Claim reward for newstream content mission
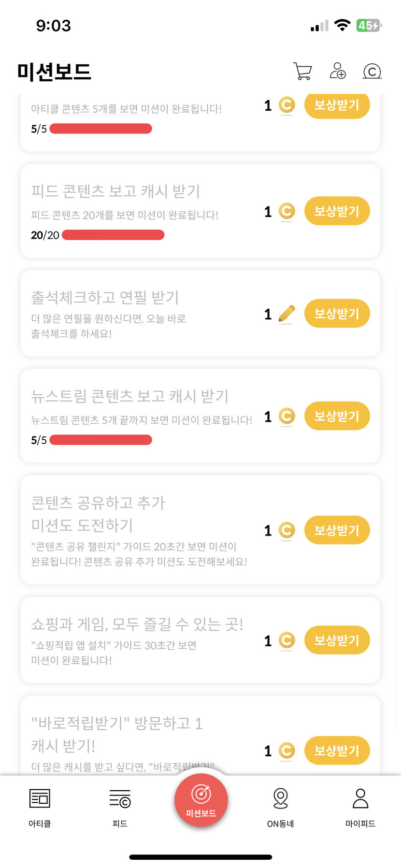 [x=337, y=416]
